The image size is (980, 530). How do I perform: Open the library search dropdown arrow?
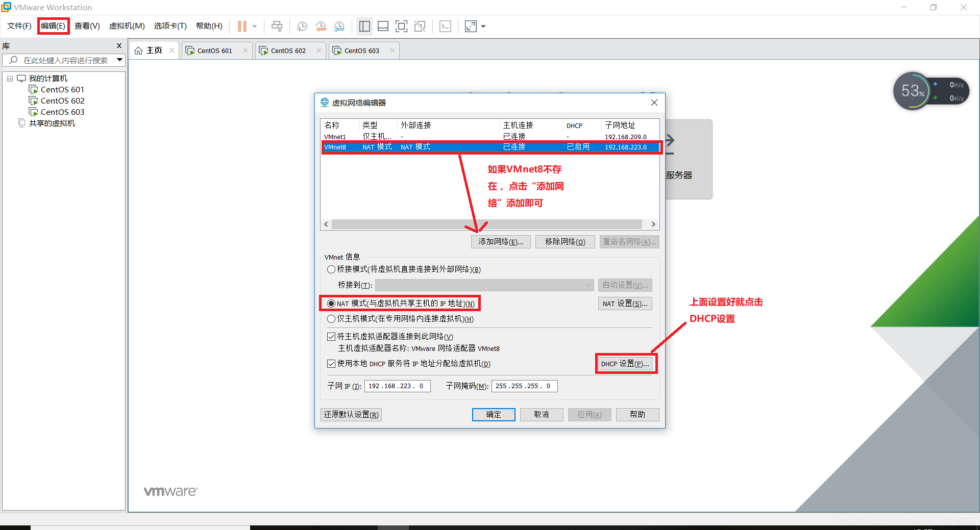(119, 60)
